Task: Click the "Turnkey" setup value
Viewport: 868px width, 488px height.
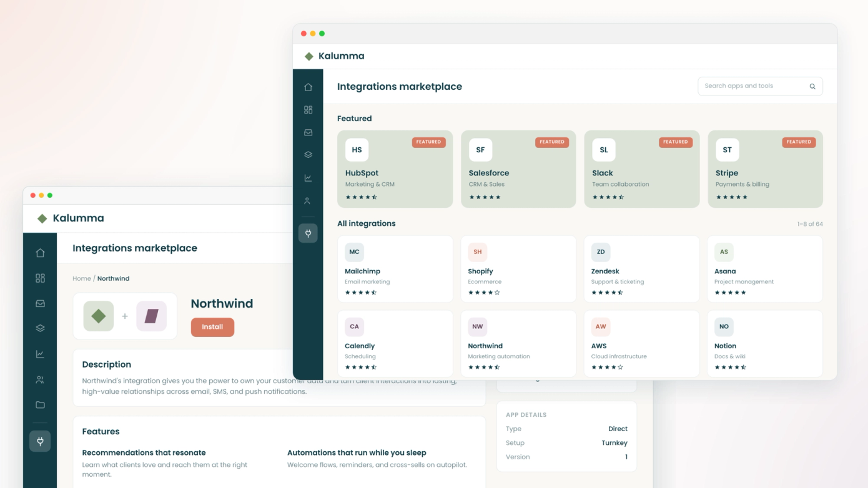Action: click(x=614, y=443)
